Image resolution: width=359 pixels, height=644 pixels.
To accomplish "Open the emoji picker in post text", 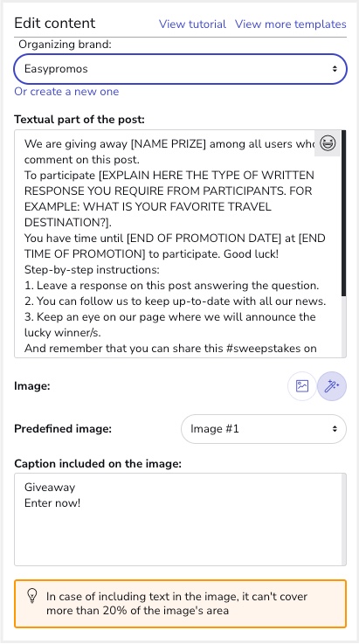I will [x=328, y=143].
